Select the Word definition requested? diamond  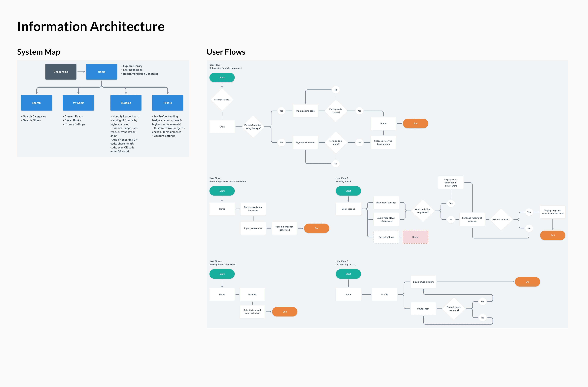click(x=423, y=211)
